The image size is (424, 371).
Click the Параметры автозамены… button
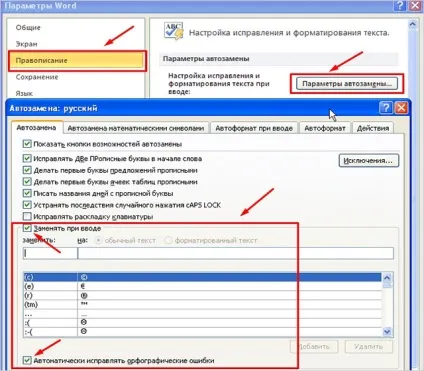[347, 84]
